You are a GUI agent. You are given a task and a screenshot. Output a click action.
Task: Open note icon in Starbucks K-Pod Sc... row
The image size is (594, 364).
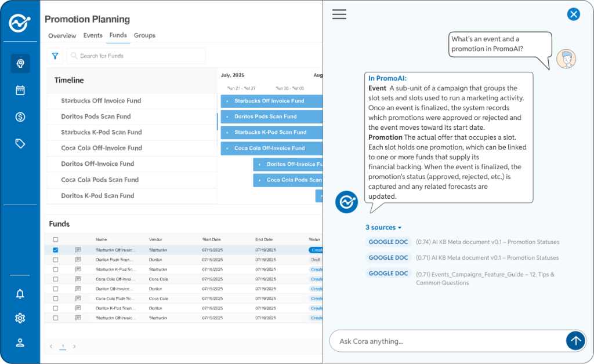click(x=78, y=270)
